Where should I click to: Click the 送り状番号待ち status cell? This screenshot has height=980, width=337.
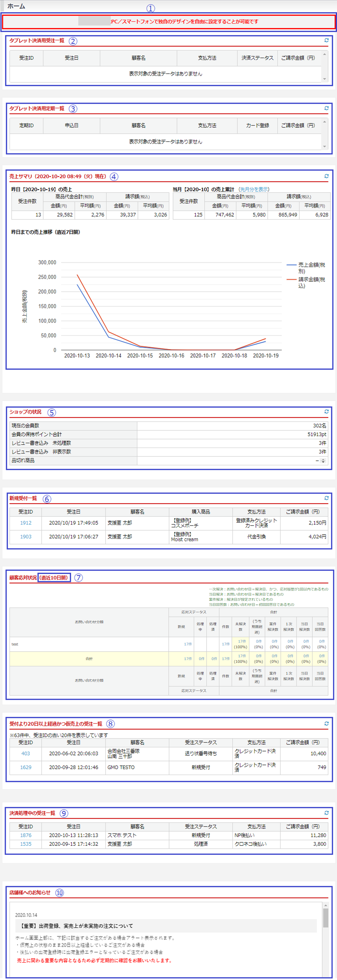(x=201, y=753)
